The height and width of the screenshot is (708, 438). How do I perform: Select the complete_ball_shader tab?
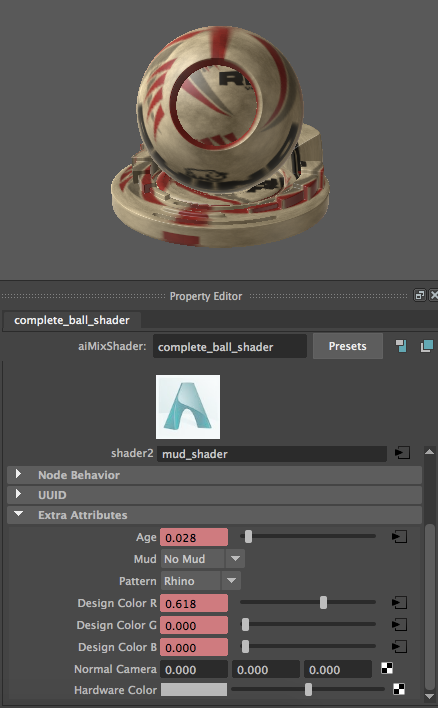pyautogui.click(x=72, y=320)
